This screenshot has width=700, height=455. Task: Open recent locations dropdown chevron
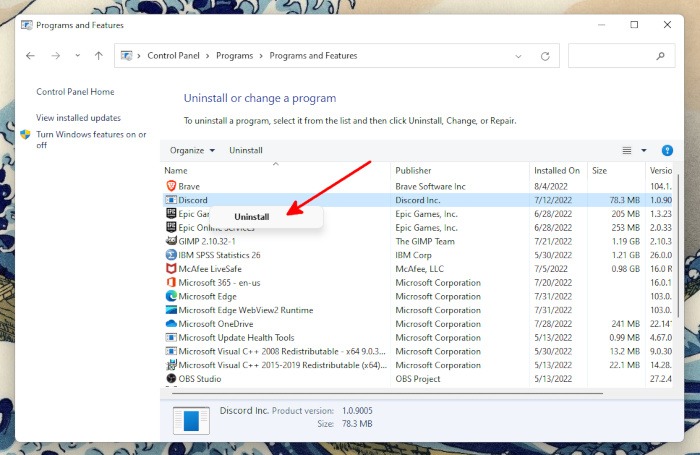78,56
